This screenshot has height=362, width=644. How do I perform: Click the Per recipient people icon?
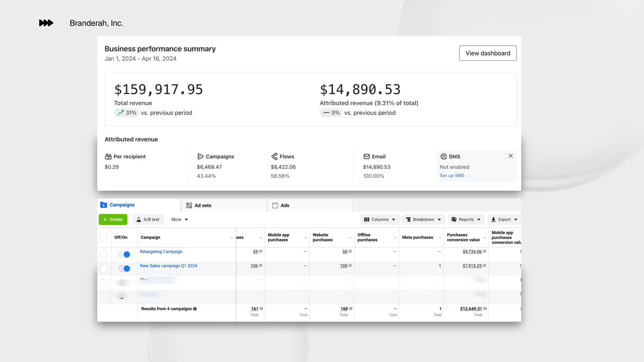[108, 157]
